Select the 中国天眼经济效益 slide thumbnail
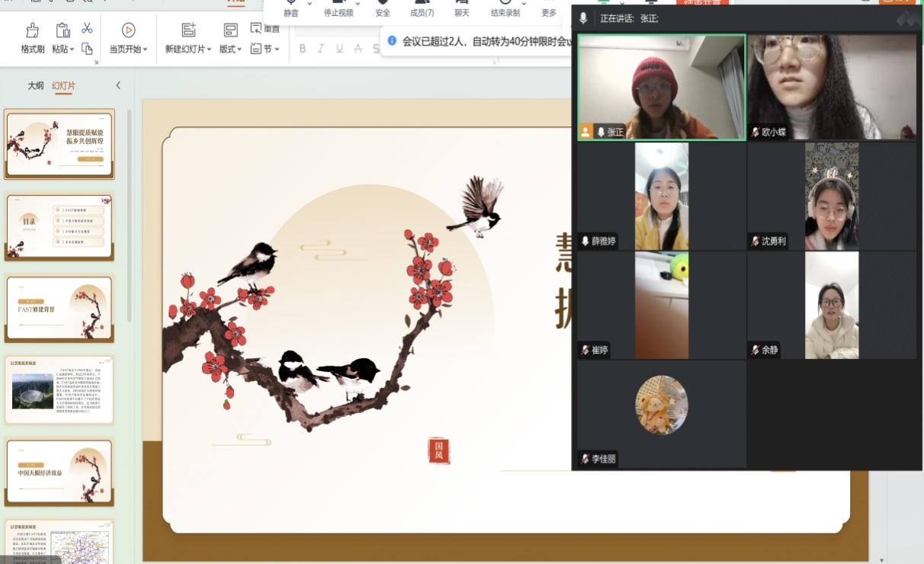 (59, 470)
